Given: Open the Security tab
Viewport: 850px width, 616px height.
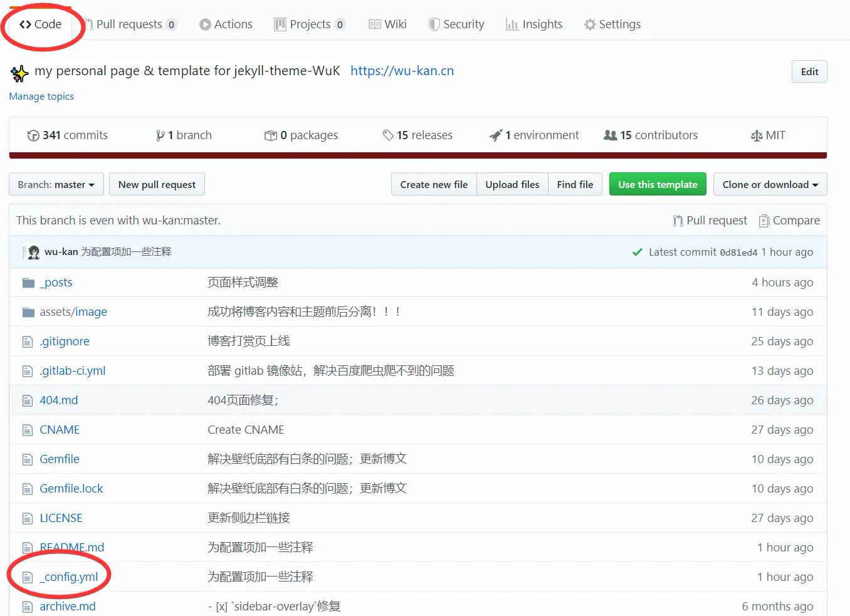Looking at the screenshot, I should (x=456, y=24).
